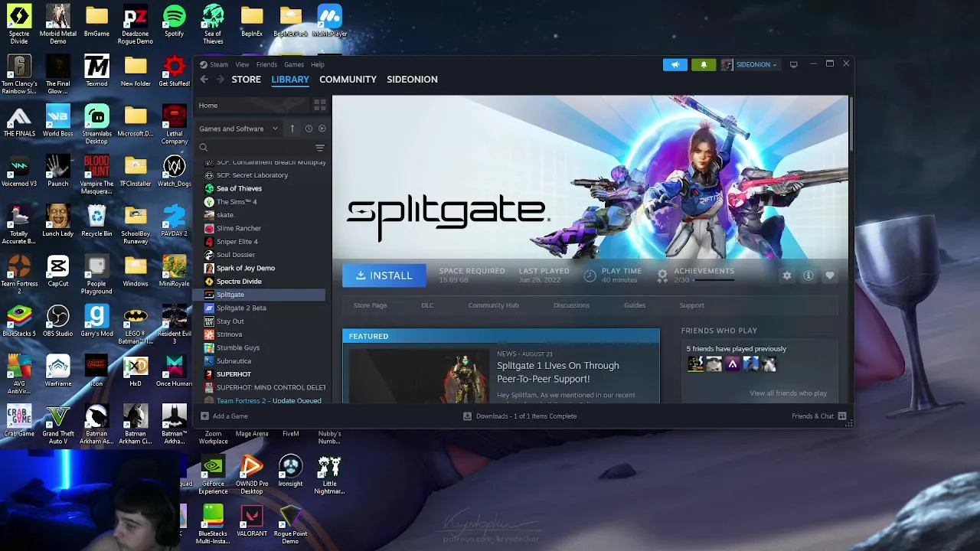Open PAYDAY 2 desktop shortcut

click(x=174, y=222)
